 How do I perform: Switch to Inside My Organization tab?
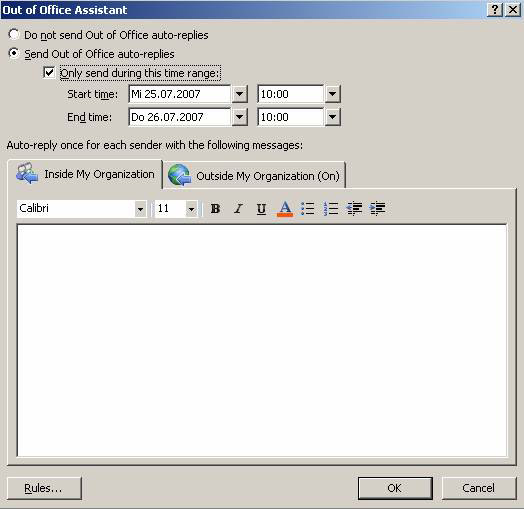click(x=86, y=174)
